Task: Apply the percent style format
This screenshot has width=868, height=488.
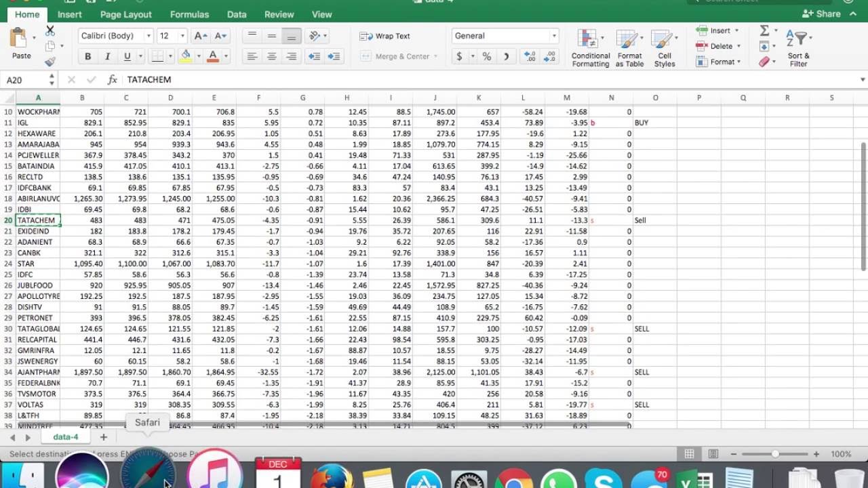Action: pyautogui.click(x=487, y=56)
